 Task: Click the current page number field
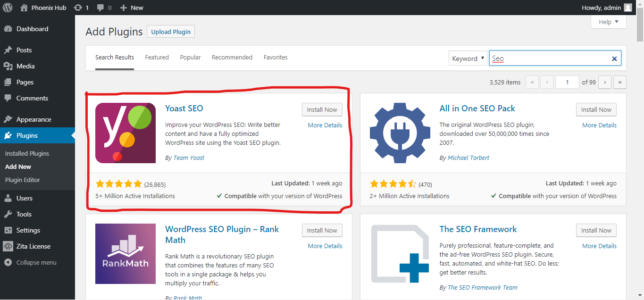[567, 82]
